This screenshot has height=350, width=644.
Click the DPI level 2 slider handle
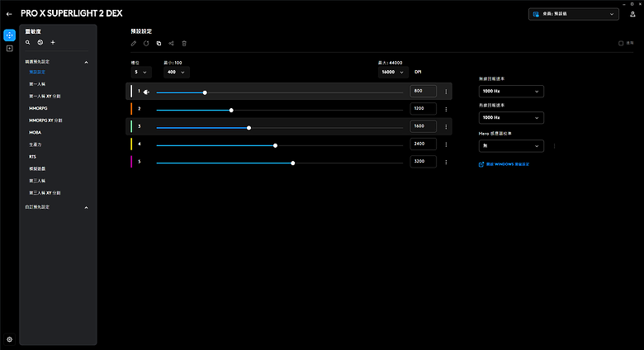click(x=231, y=111)
